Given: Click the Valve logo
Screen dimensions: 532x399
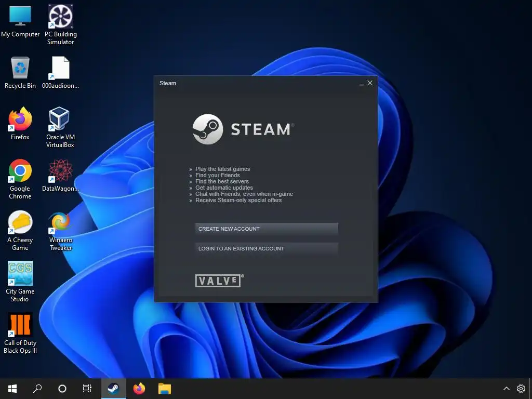Looking at the screenshot, I should pos(219,281).
